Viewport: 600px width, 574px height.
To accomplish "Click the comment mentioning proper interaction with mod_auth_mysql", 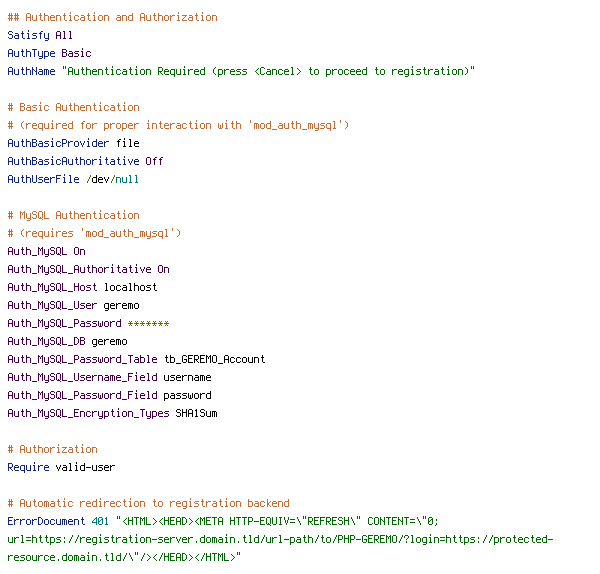I will click(x=178, y=125).
